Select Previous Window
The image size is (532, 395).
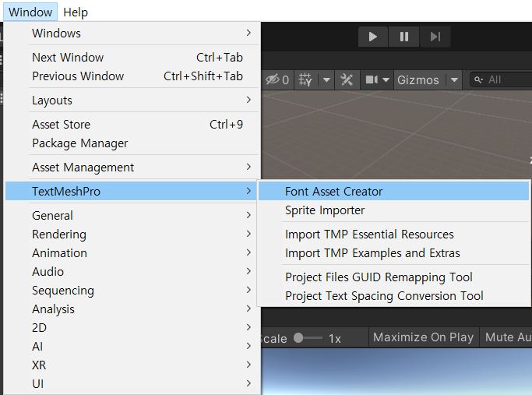132,76
